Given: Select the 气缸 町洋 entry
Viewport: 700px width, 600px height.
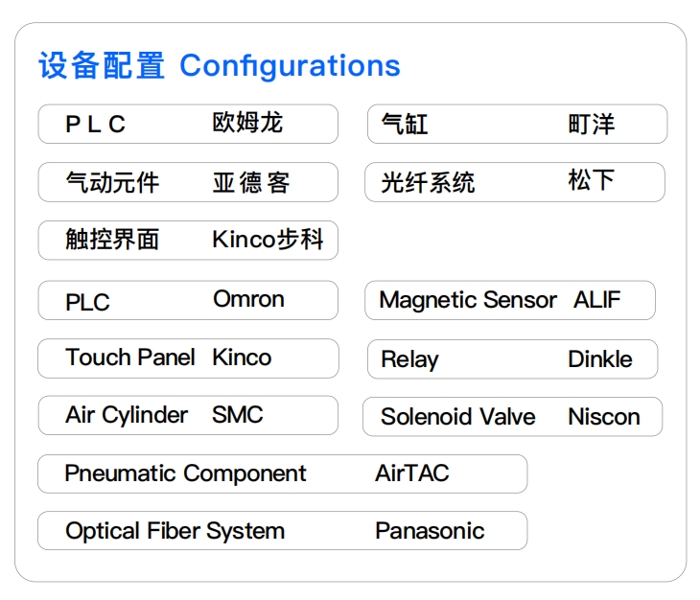Looking at the screenshot, I should (517, 125).
